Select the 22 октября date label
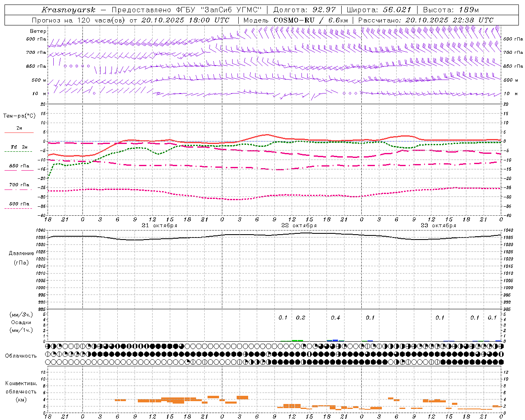525x420 pixels. pyautogui.click(x=299, y=226)
